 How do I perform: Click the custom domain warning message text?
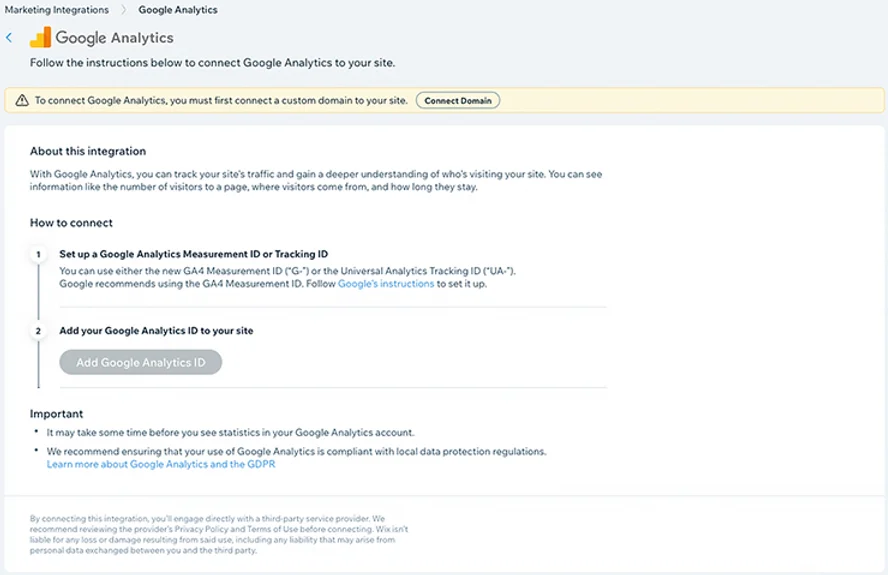pos(221,100)
